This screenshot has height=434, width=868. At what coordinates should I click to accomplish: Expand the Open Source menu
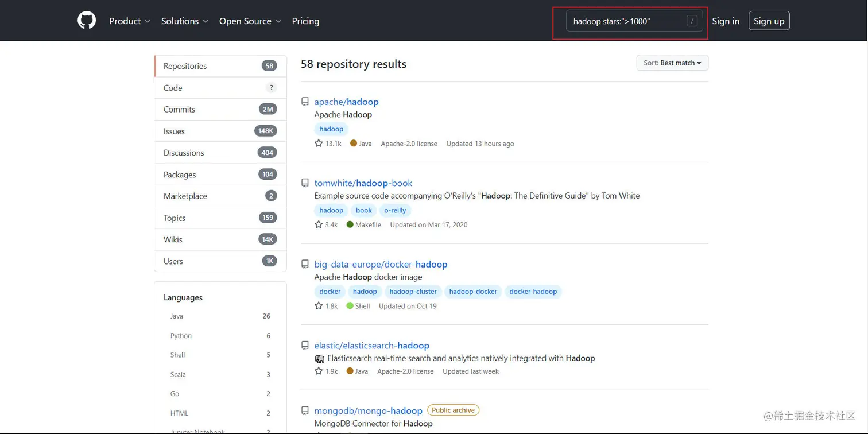pos(250,21)
